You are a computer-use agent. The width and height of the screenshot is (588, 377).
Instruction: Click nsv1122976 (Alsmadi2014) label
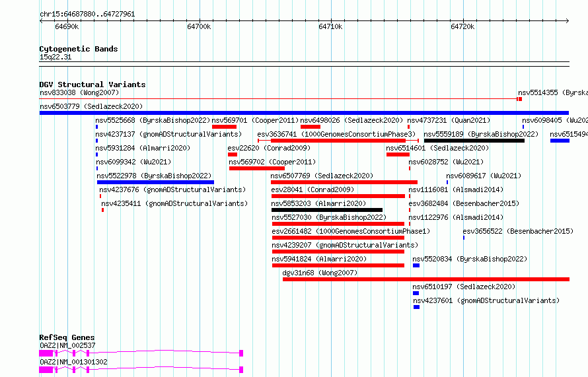coord(456,217)
